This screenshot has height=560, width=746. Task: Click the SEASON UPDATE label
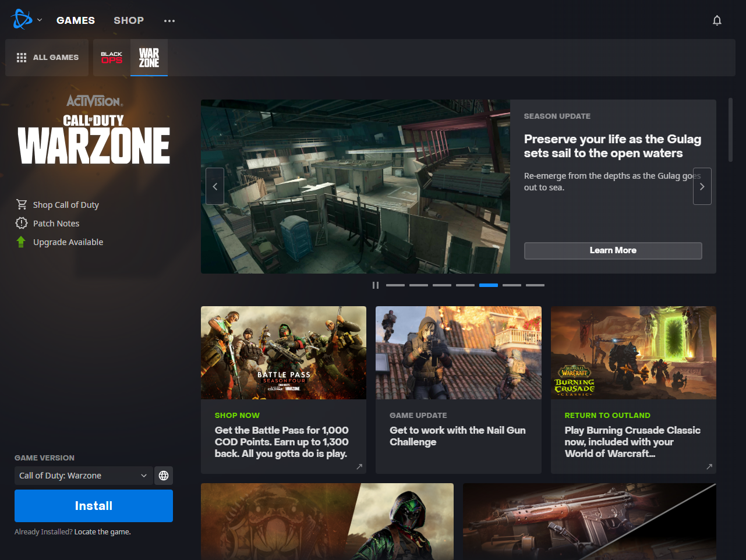point(557,116)
